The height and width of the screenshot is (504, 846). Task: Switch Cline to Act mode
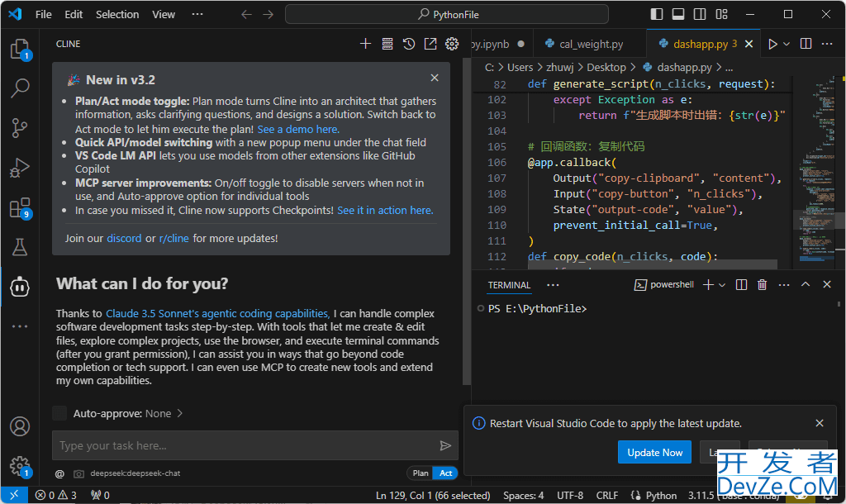point(445,473)
